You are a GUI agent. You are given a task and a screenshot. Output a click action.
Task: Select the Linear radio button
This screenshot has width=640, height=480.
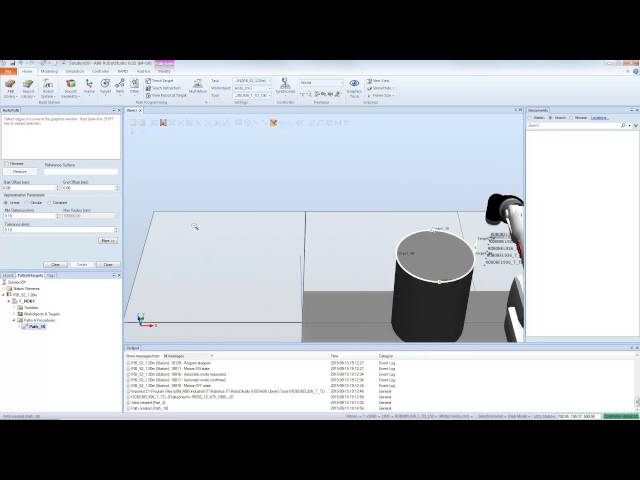click(6, 202)
